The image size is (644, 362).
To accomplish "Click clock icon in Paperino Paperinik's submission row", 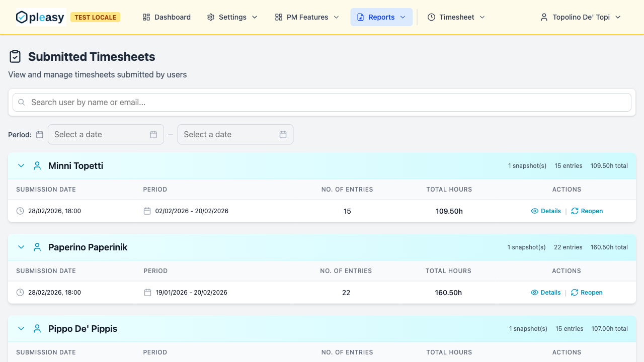I will [20, 293].
